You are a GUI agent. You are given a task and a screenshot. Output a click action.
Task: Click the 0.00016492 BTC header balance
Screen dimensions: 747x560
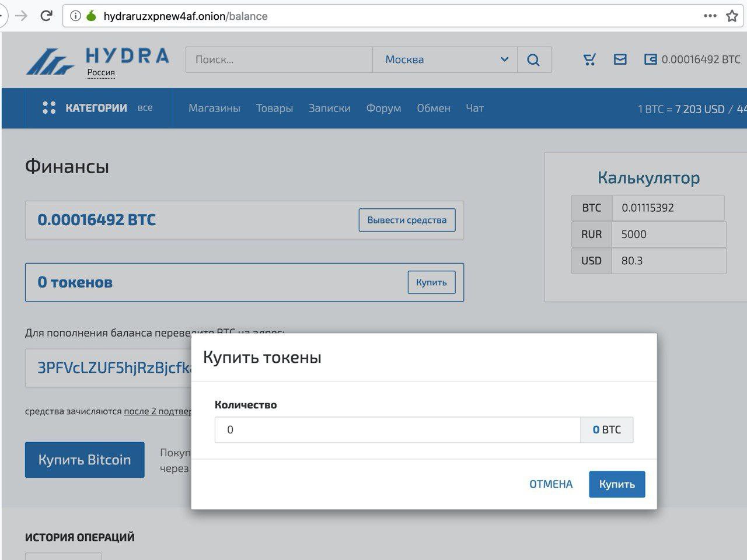pyautogui.click(x=701, y=60)
